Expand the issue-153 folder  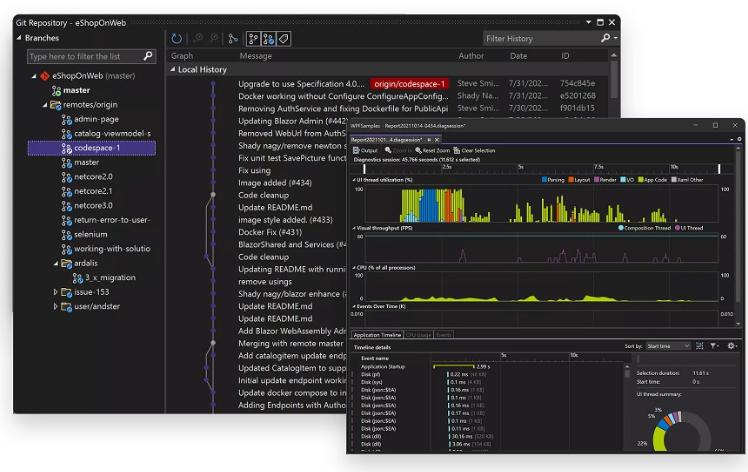point(55,292)
